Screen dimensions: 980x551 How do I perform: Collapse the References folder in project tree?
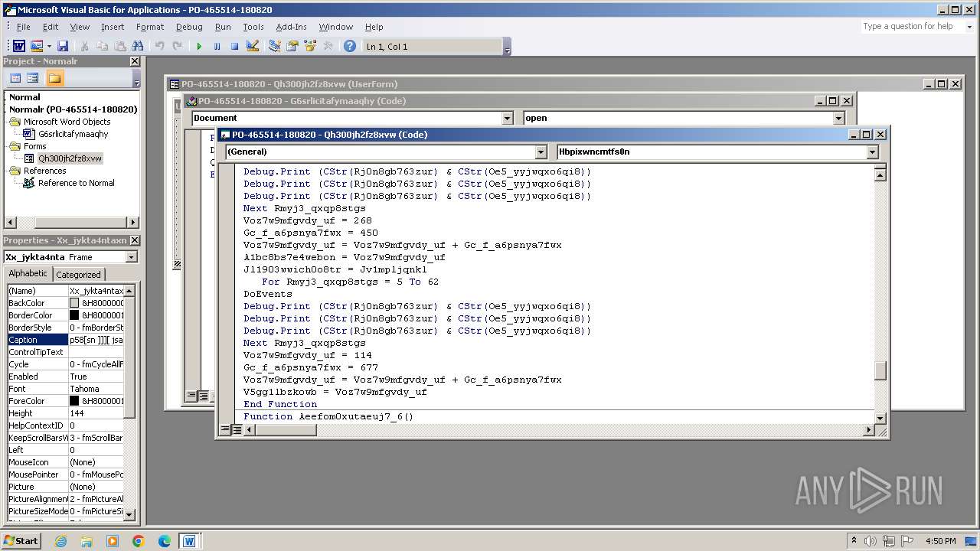tap(15, 171)
